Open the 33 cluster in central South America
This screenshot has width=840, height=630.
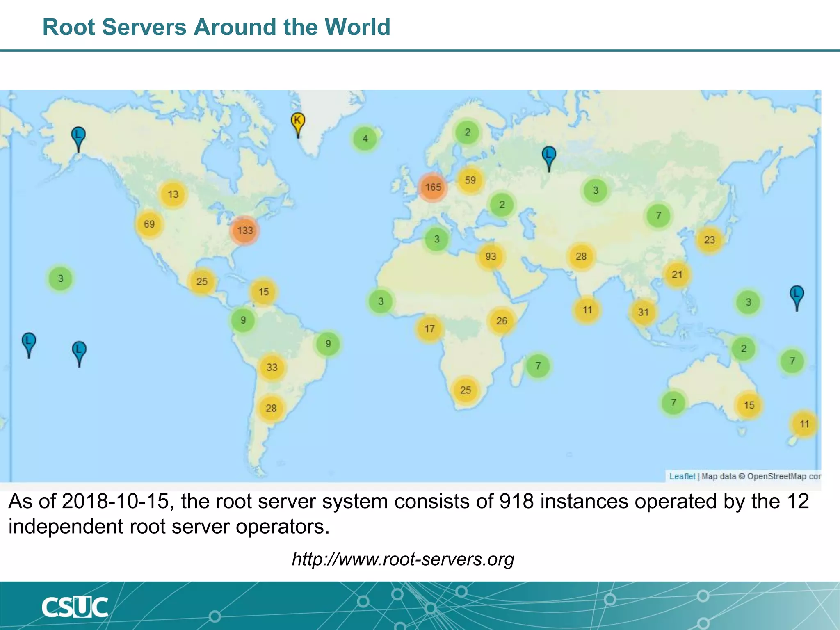pos(272,367)
